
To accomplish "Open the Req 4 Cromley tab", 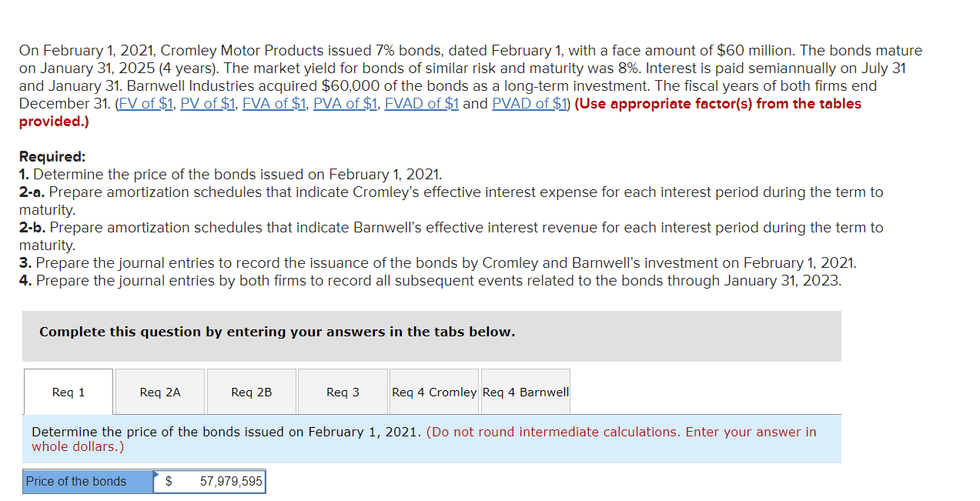I will coord(433,392).
